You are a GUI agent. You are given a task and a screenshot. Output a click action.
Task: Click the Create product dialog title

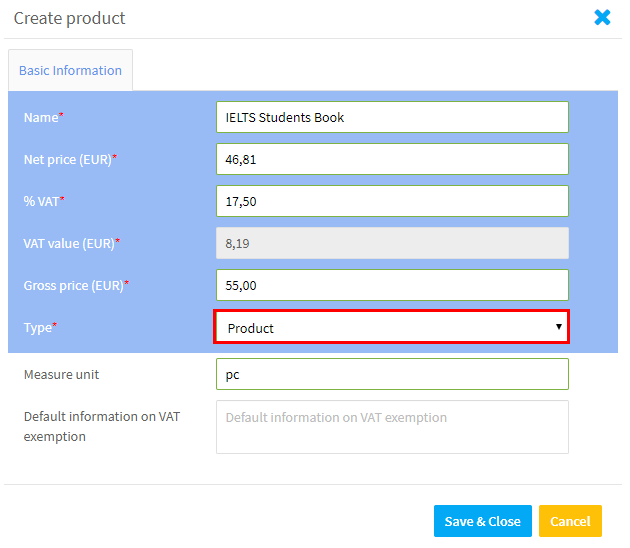click(x=70, y=18)
